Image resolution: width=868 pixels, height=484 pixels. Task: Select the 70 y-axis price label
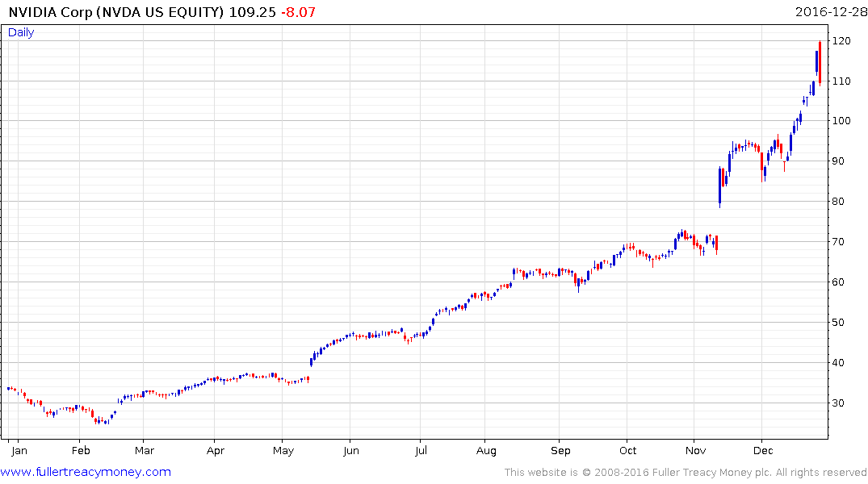click(x=839, y=242)
